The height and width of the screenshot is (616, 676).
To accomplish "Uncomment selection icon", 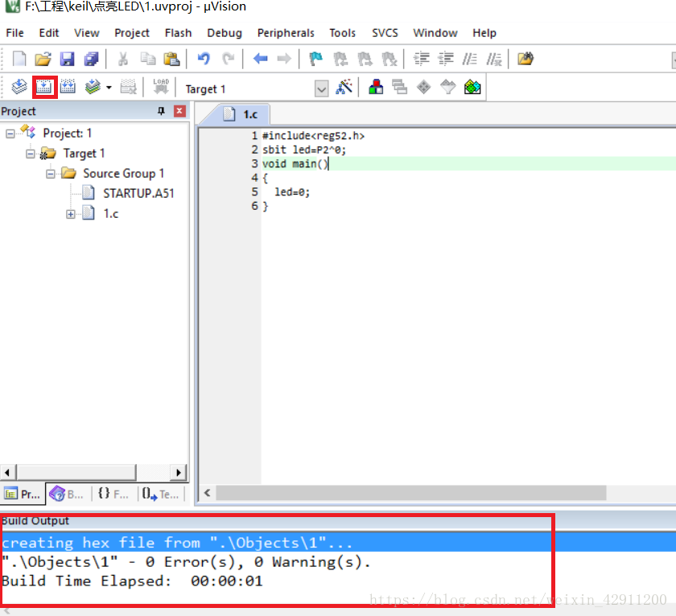I will pos(494,59).
